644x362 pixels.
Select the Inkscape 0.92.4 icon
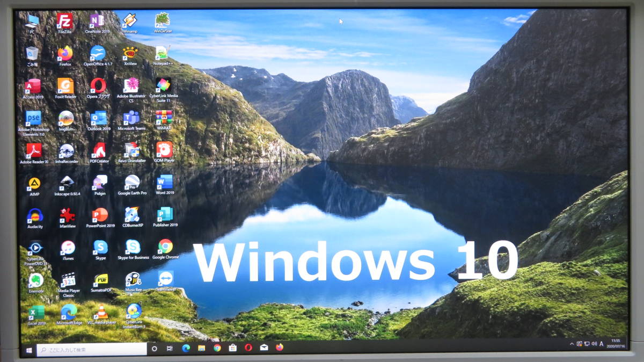[x=67, y=185]
